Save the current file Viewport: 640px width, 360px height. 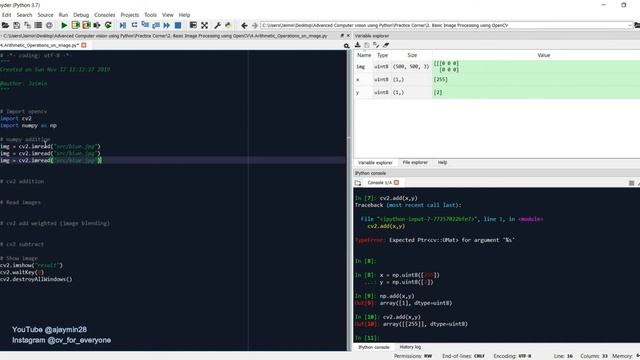(16, 25)
